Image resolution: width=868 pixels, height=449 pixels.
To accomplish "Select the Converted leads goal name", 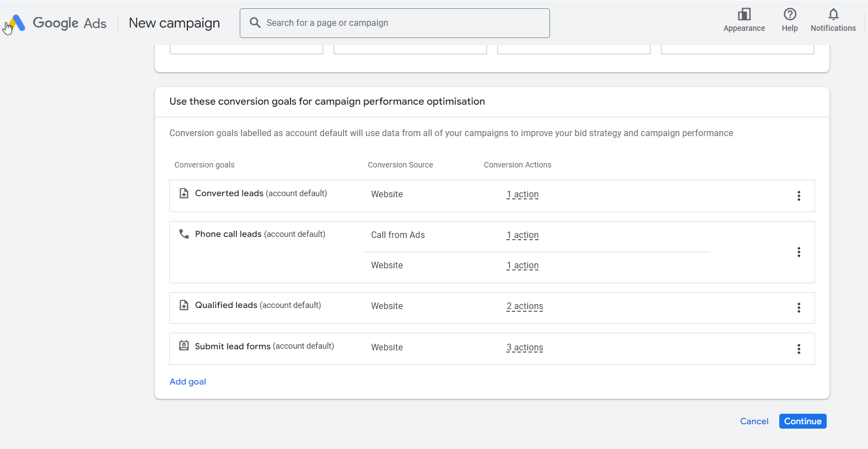I will pos(229,193).
